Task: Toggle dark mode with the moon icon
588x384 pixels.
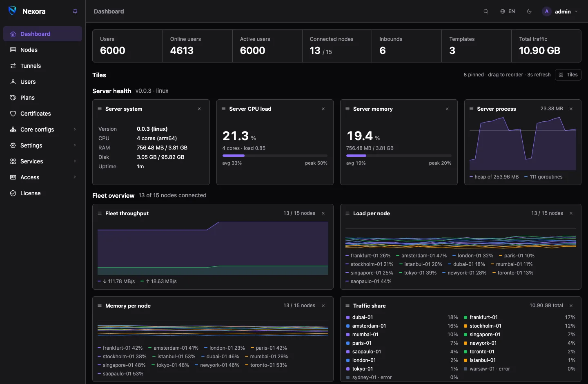Action: coord(529,11)
